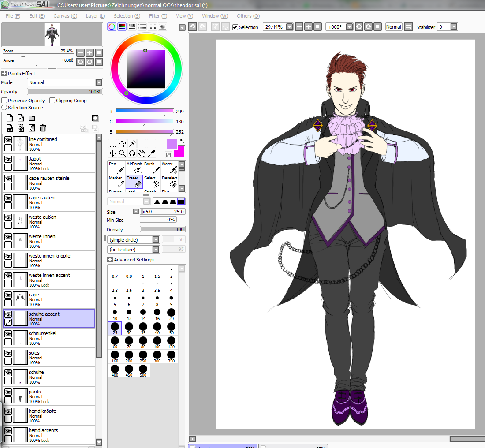Choose the Lasso selection tool

coord(122,144)
